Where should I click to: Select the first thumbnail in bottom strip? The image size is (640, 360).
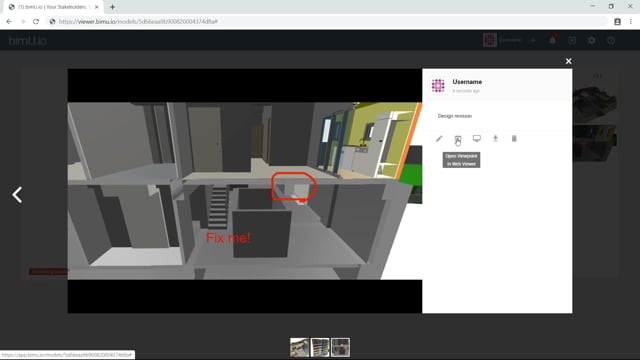(x=300, y=347)
